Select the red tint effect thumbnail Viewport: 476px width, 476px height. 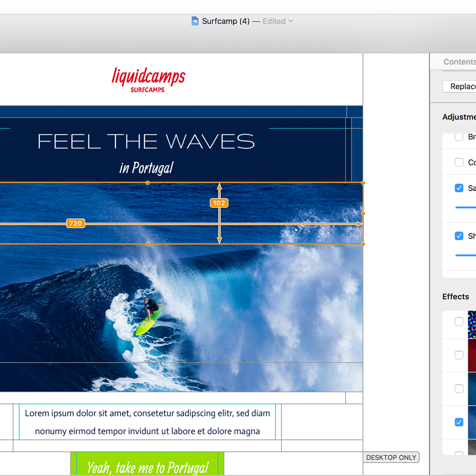tap(472, 356)
